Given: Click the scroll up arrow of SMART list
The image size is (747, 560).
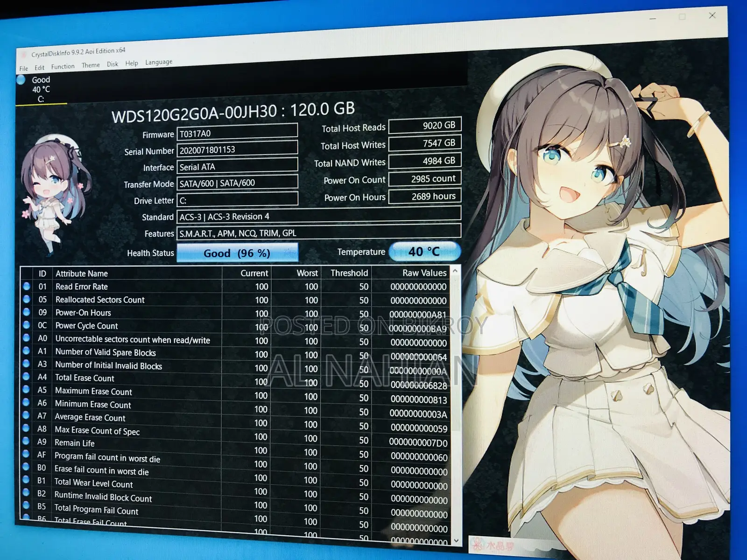Looking at the screenshot, I should (x=455, y=271).
